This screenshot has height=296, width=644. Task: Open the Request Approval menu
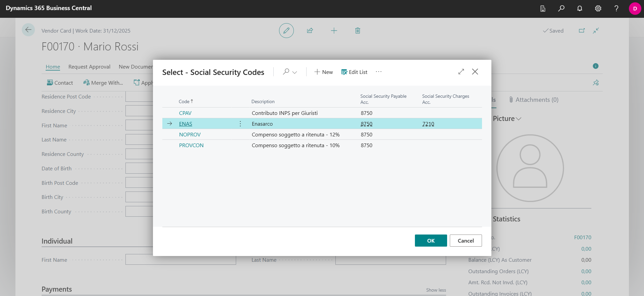(89, 67)
